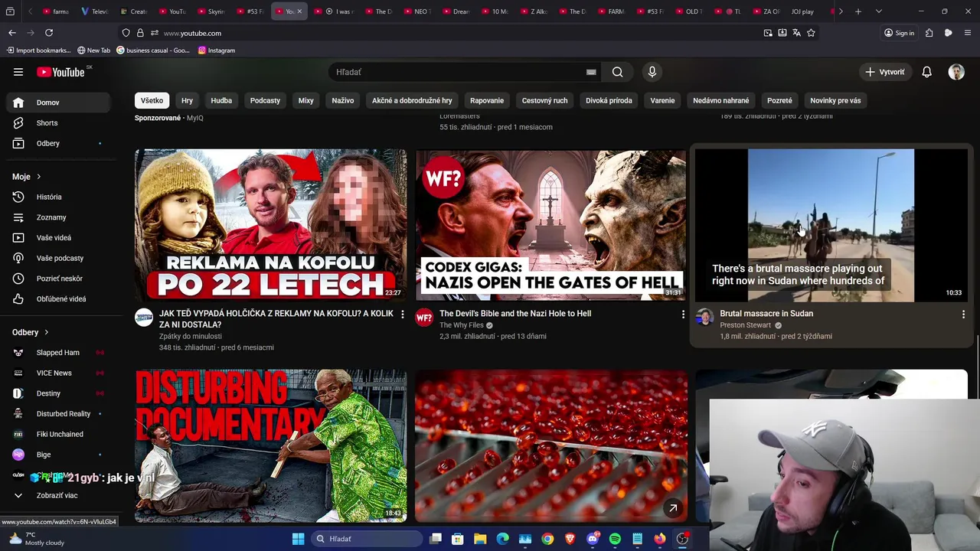Viewport: 980px width, 551px height.
Task: Open the Windows Start button
Action: point(298,539)
